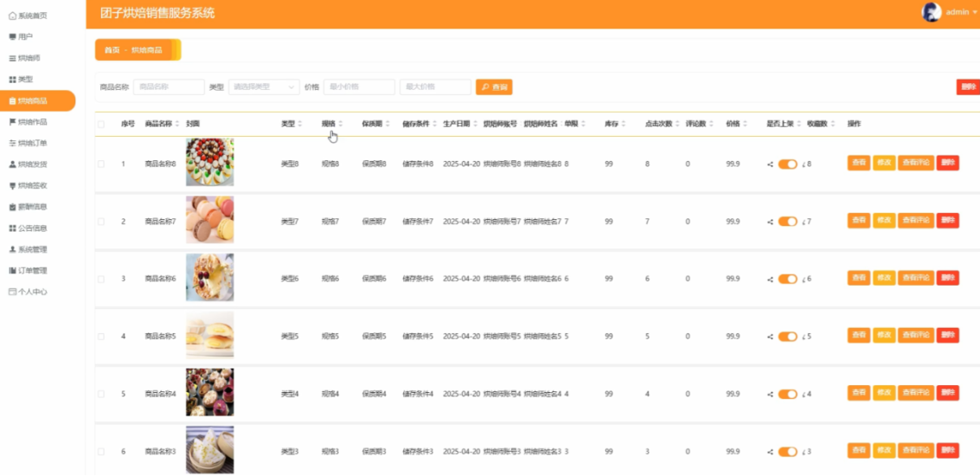This screenshot has height=476, width=980.
Task: Open the 用户 sidebar menu item
Action: 37,37
